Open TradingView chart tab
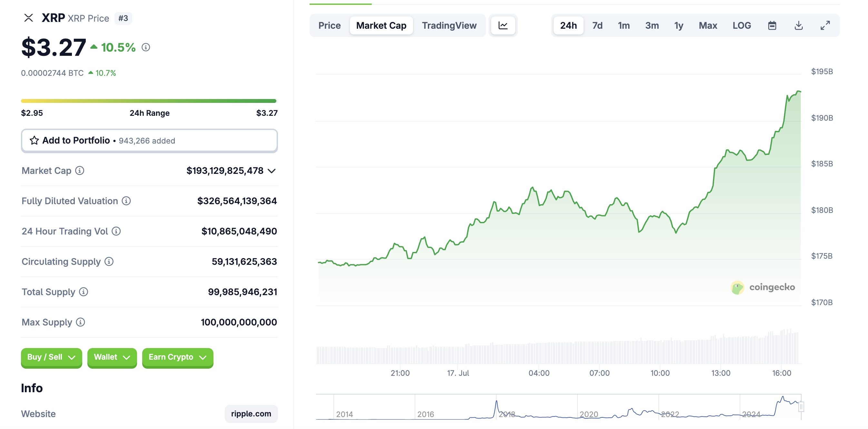The image size is (868, 429). tap(449, 25)
